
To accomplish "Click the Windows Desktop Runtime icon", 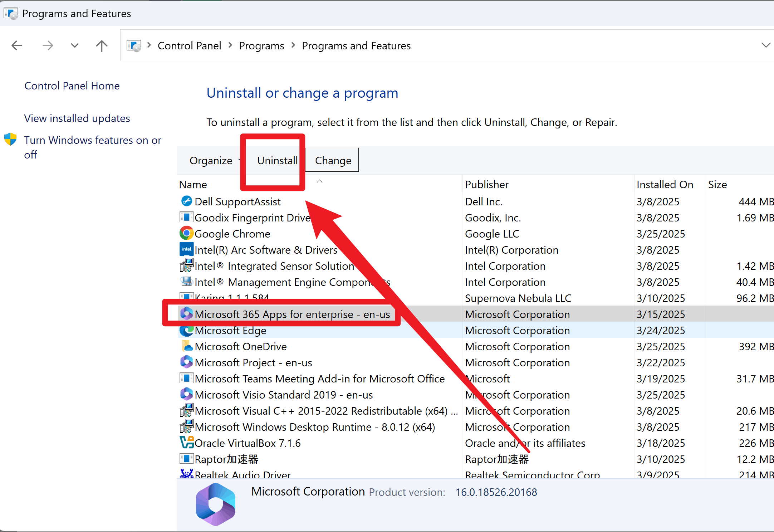I will point(186,426).
